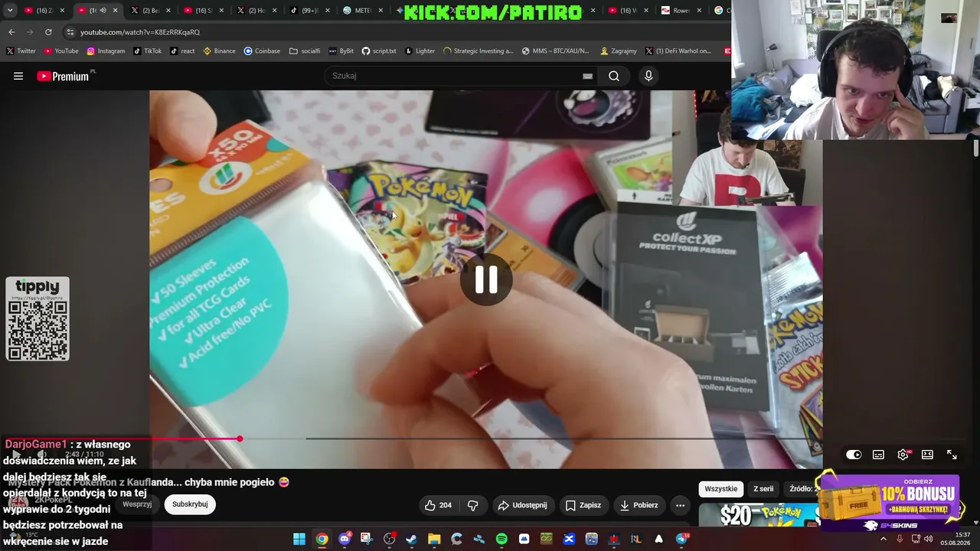Image resolution: width=980 pixels, height=551 pixels.
Task: Enter fullscreen in the video player
Action: coord(952,455)
